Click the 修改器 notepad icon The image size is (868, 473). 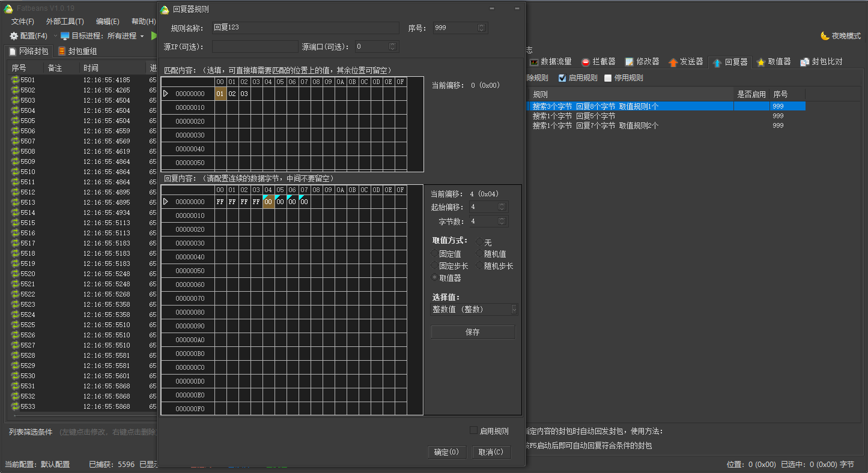[629, 62]
